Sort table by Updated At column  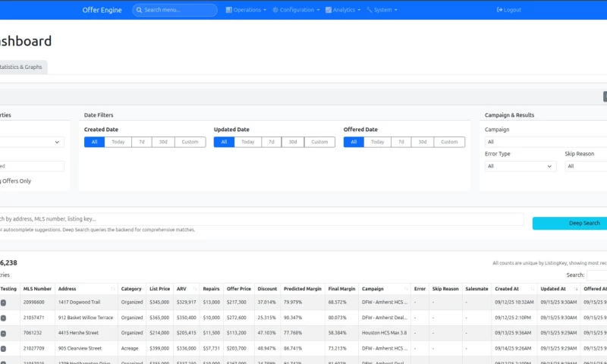tap(559, 289)
